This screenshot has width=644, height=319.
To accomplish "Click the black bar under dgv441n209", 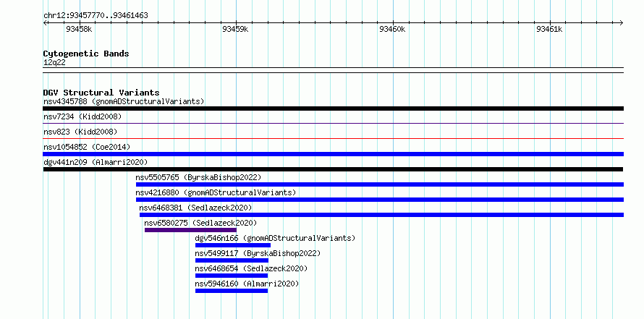I will point(333,169).
